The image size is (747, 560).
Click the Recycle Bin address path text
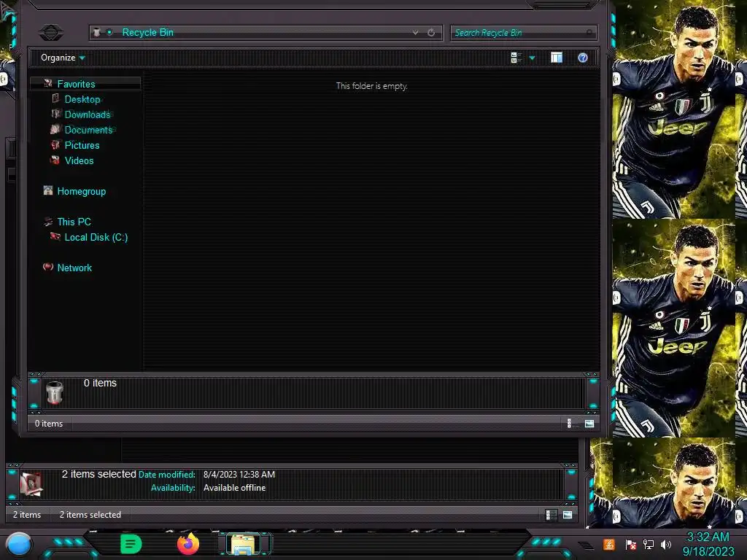pyautogui.click(x=147, y=32)
